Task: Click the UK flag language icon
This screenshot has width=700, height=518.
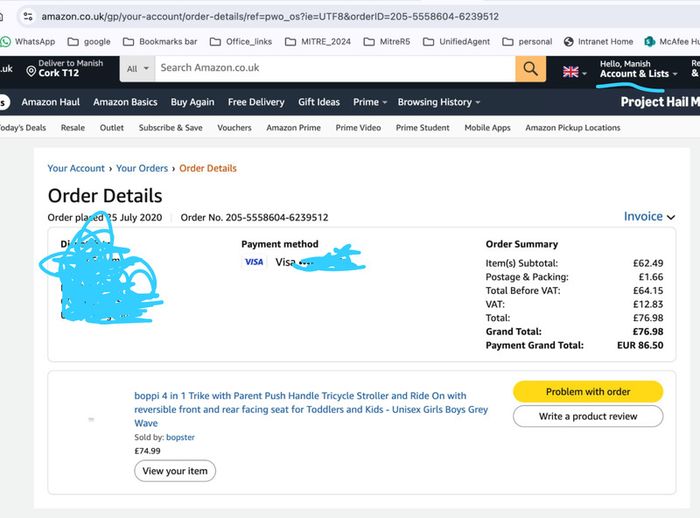Action: click(x=571, y=71)
